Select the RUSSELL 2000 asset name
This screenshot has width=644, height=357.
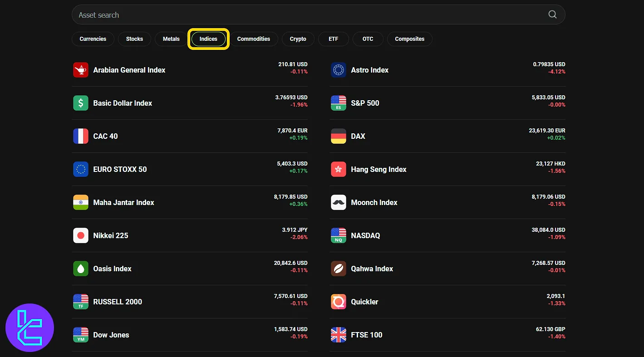tap(118, 302)
